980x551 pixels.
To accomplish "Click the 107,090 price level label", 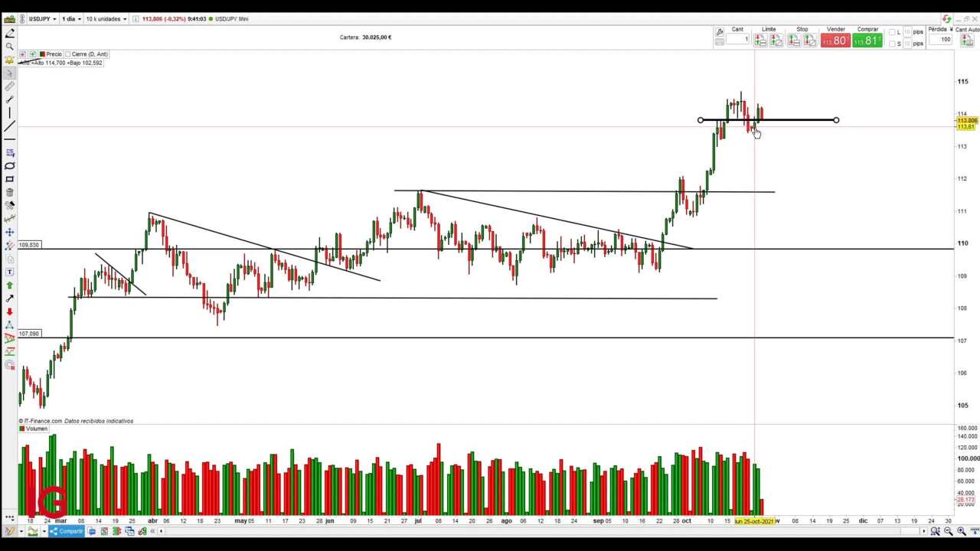I will [x=28, y=334].
